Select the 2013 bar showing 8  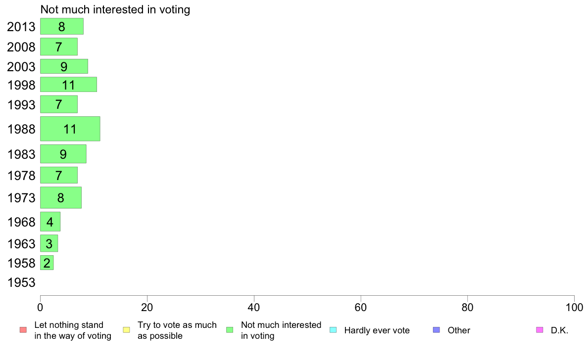[62, 26]
